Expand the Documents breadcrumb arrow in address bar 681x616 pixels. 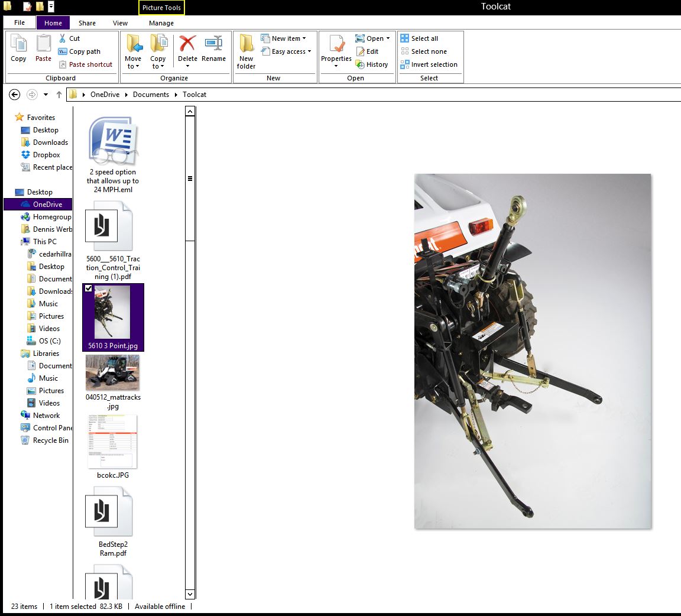click(x=176, y=95)
